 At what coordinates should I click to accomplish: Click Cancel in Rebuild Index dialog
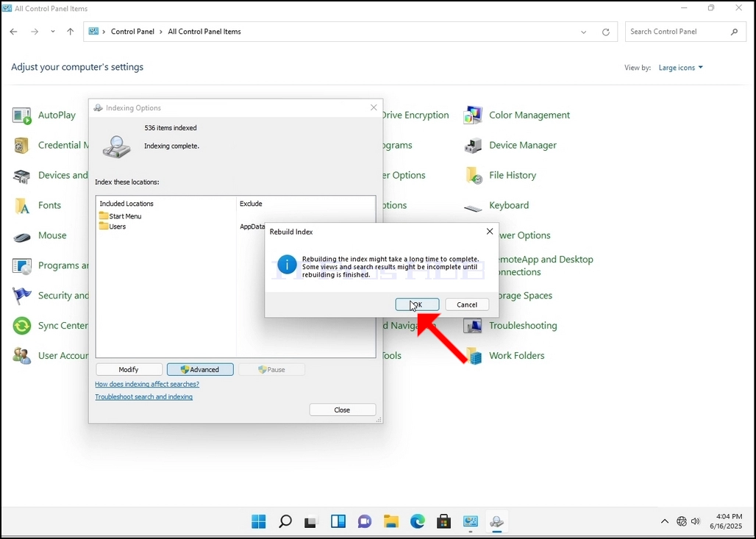click(467, 304)
